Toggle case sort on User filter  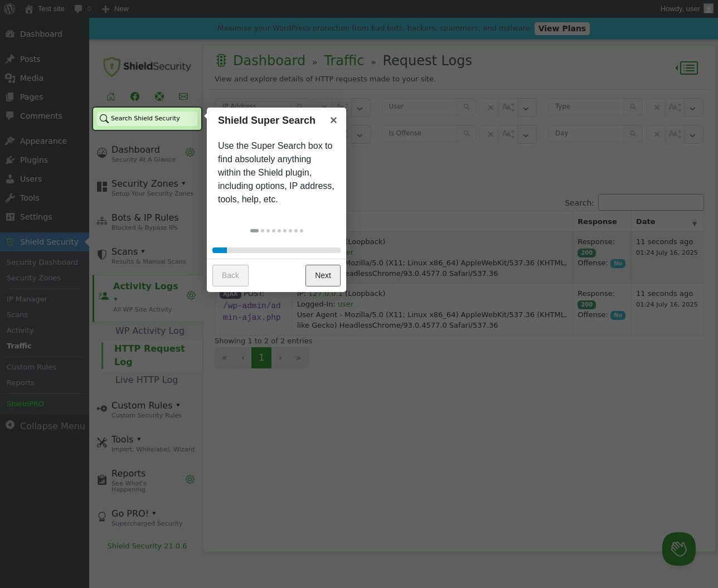point(508,108)
